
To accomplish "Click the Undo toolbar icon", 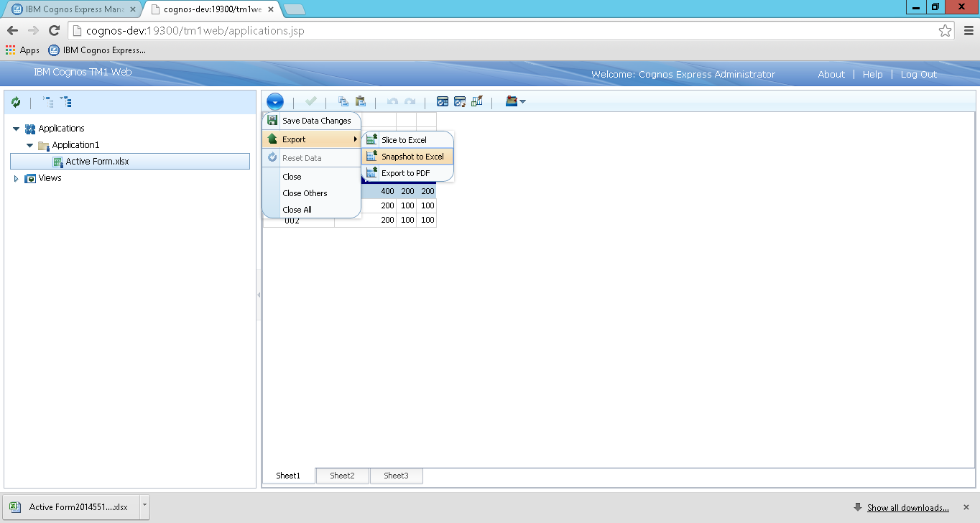I will [x=392, y=102].
